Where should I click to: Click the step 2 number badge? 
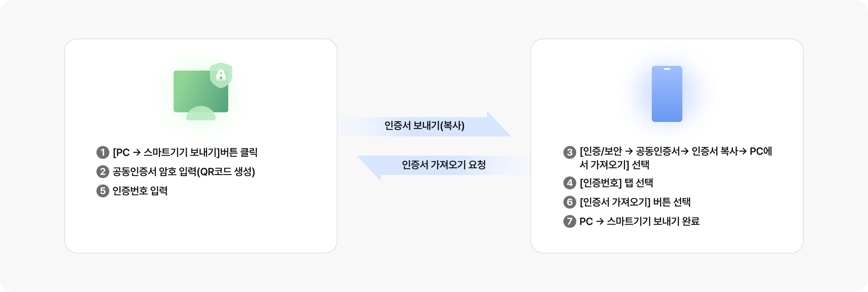103,172
